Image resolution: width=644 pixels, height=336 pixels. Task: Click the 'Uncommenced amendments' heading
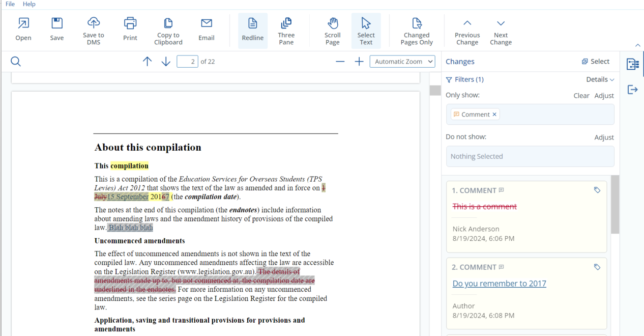pyautogui.click(x=140, y=241)
